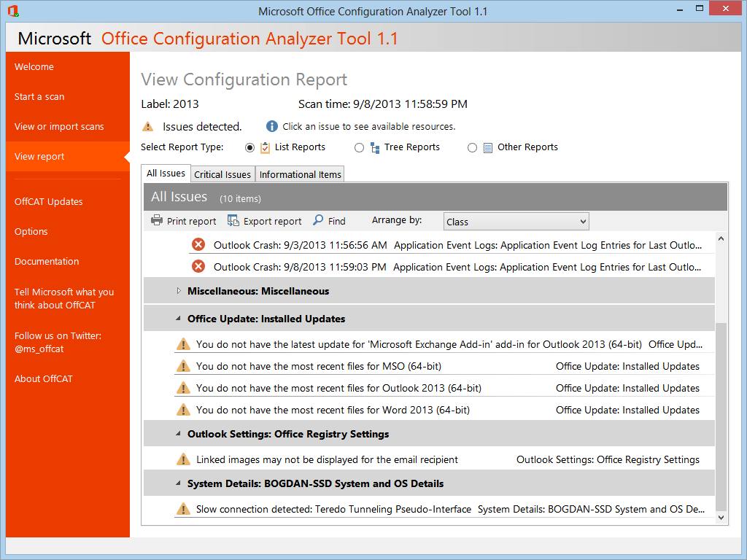Click the Tree Reports hierarchy icon
747x560 pixels.
click(375, 147)
